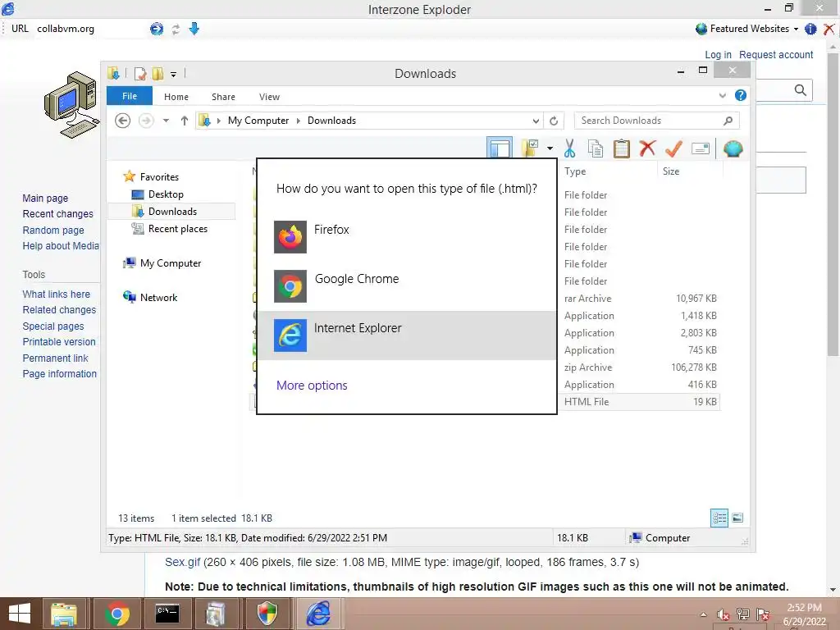840x630 pixels.
Task: Choose Google Chrome to open the file
Action: point(407,286)
